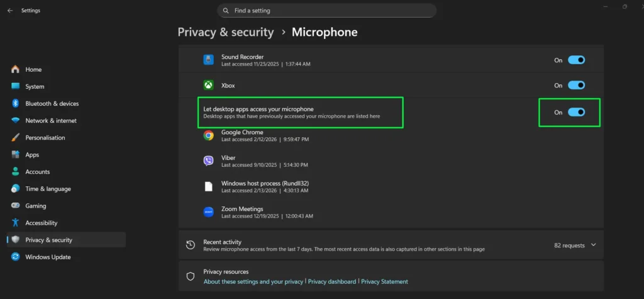This screenshot has width=644, height=299.
Task: Click the Privacy resources shield icon
Action: point(190,276)
